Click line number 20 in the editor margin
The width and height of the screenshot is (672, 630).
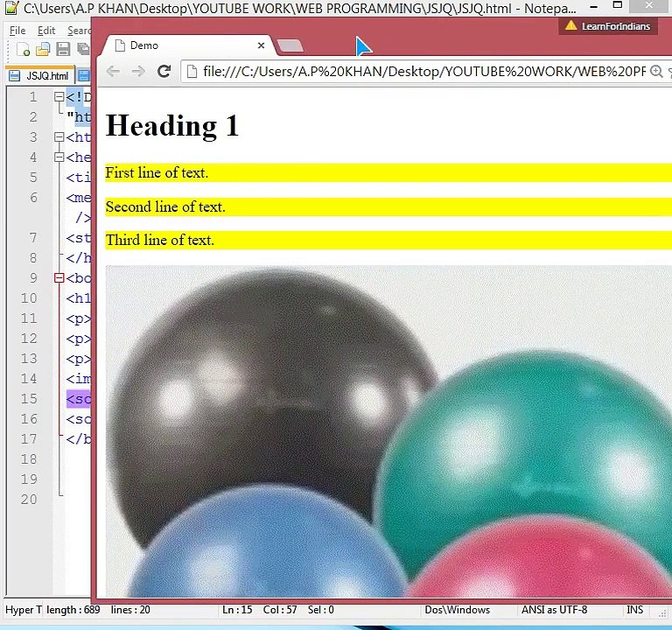[29, 500]
